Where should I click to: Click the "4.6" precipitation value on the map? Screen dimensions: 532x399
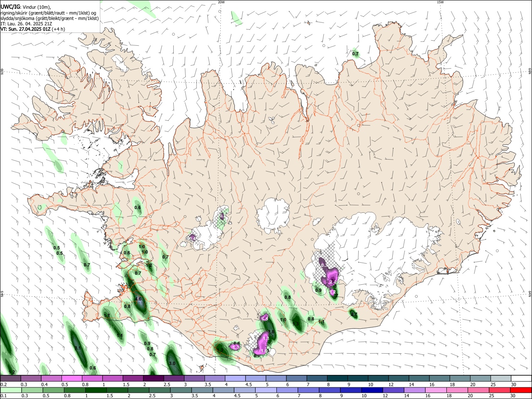click(138, 299)
